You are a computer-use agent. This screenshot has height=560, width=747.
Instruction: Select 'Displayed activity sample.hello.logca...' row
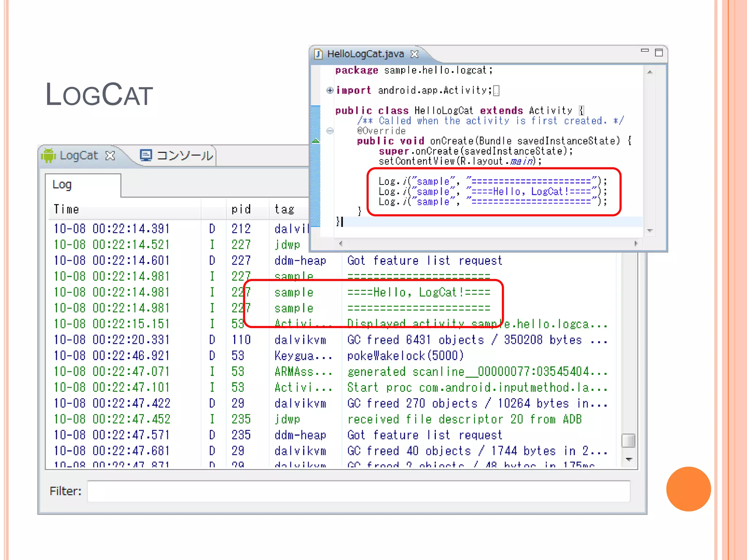332,324
